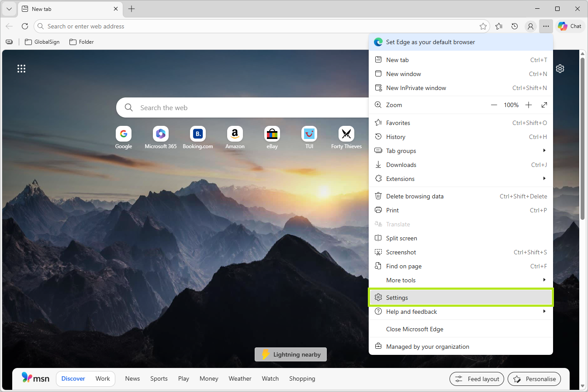Viewport: 588px width, 392px height.
Task: Open the Booking.com quick link
Action: point(198,138)
